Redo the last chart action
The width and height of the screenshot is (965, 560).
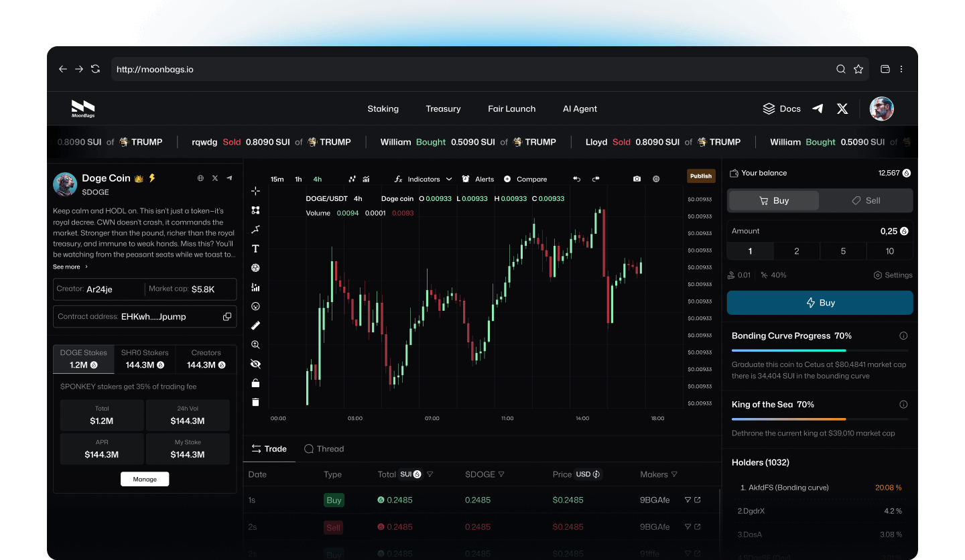[x=596, y=179]
